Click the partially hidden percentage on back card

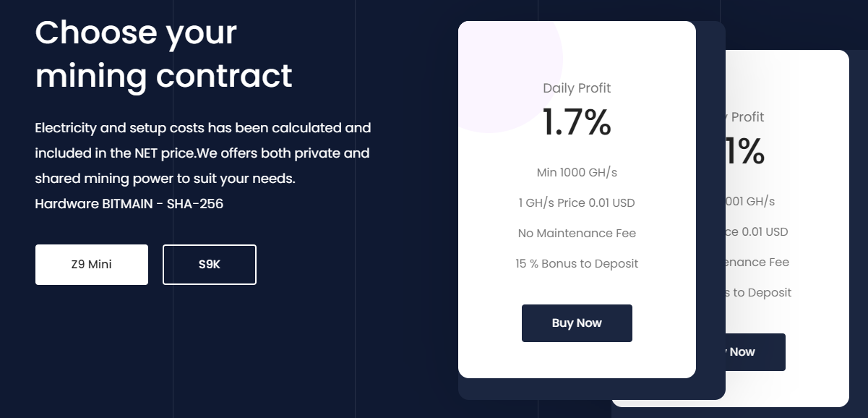point(745,151)
